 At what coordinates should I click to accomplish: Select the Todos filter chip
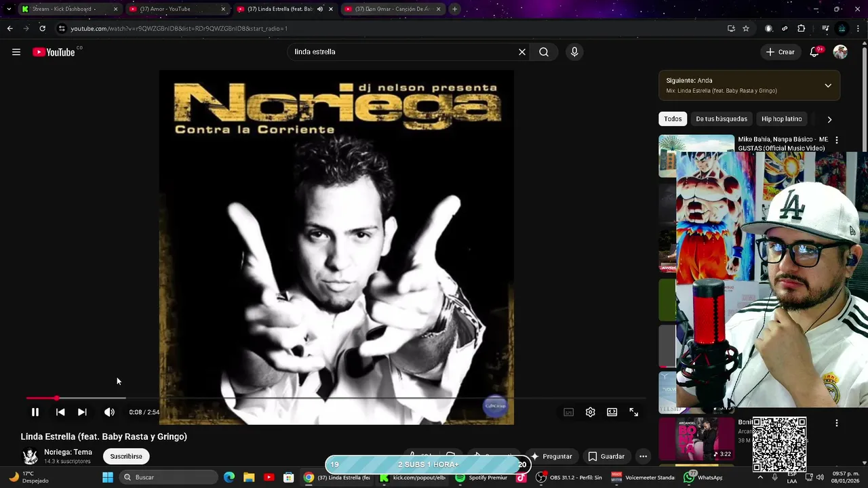point(673,119)
